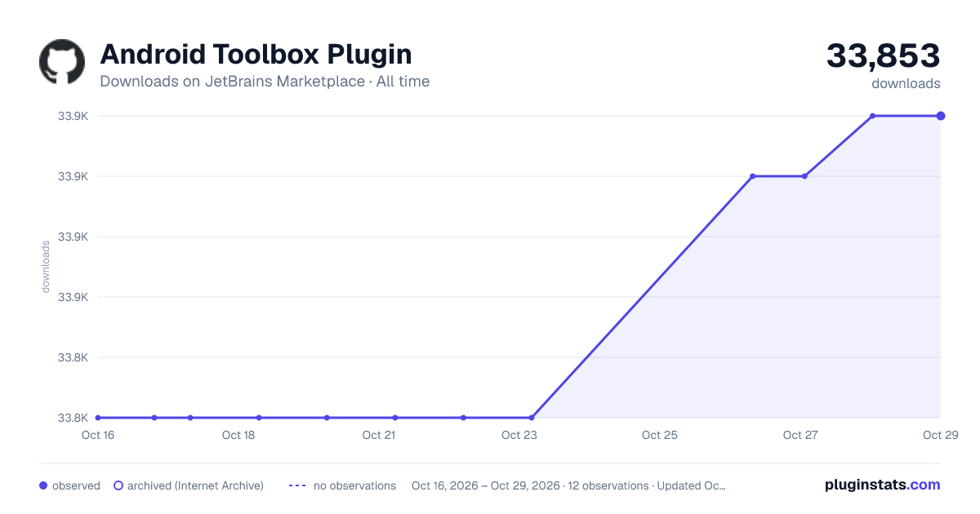Click the Downloads on JetBrains Marketplace subtitle
This screenshot has width=980, height=514.
(x=265, y=82)
